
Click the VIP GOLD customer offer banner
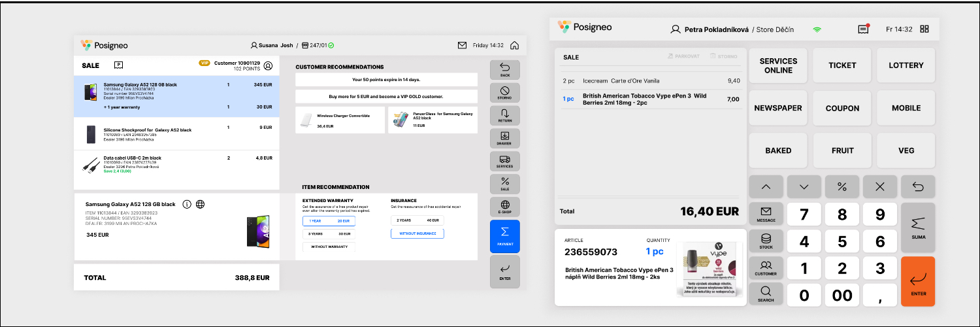click(x=386, y=96)
